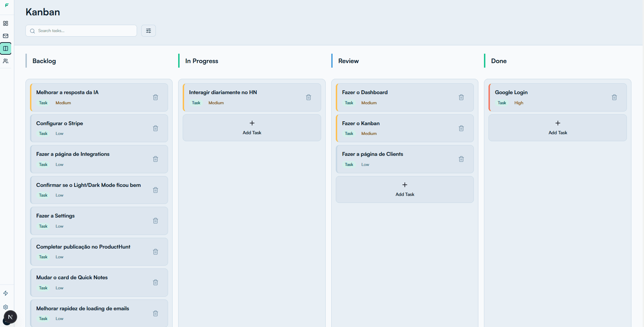The height and width of the screenshot is (327, 644).
Task: Open 'Fazer a página de Integrations' card
Action: (99, 159)
